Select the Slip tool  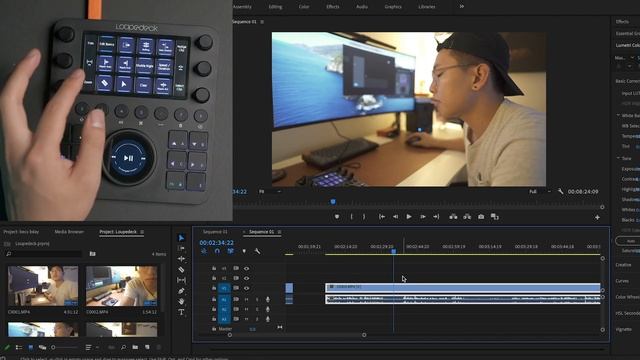182,280
